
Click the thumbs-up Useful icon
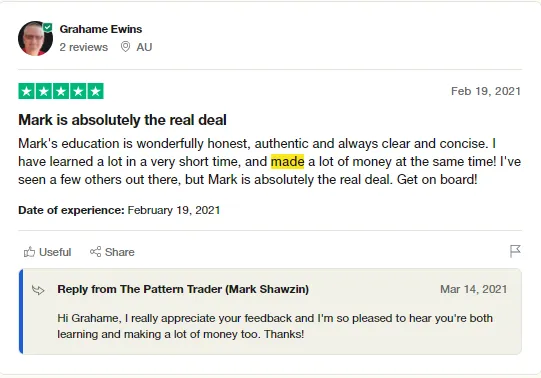[29, 252]
